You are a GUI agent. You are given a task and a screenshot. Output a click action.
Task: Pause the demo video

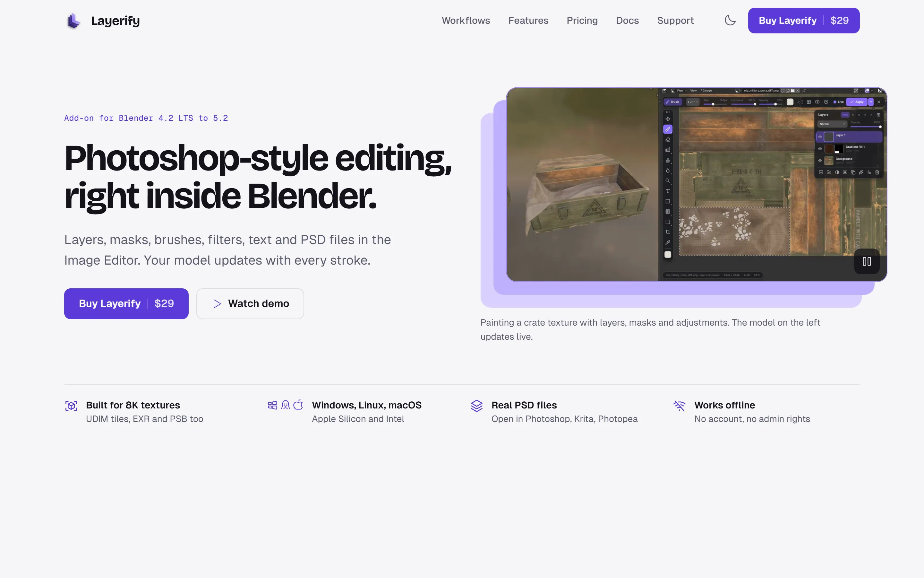click(x=867, y=261)
